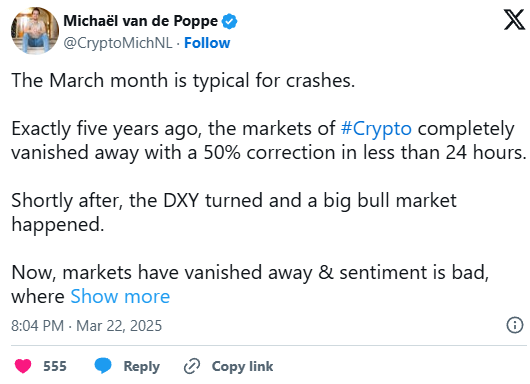Click the Reply text label
This screenshot has width=530, height=384.
(x=142, y=367)
